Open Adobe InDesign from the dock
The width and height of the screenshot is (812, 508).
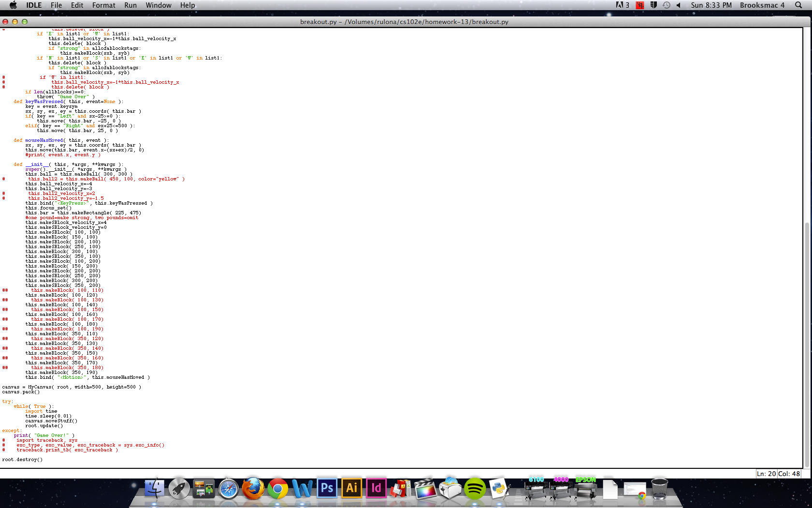(x=376, y=488)
